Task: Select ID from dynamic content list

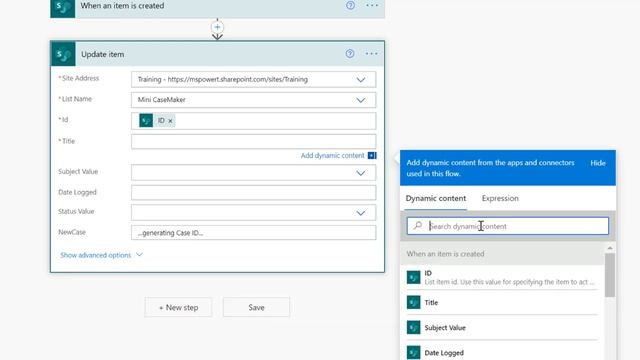Action: 502,277
